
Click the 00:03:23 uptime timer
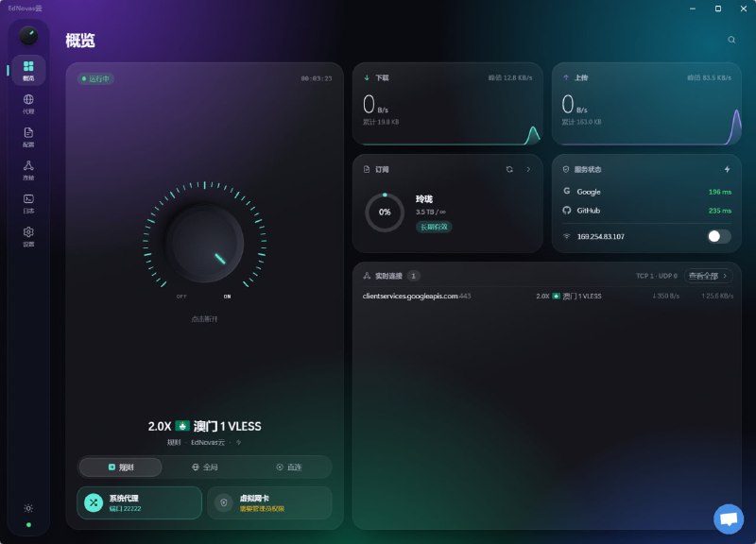317,78
